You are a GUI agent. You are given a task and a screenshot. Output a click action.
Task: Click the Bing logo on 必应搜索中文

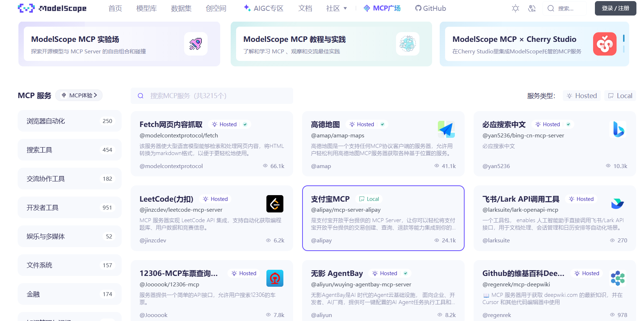point(618,129)
